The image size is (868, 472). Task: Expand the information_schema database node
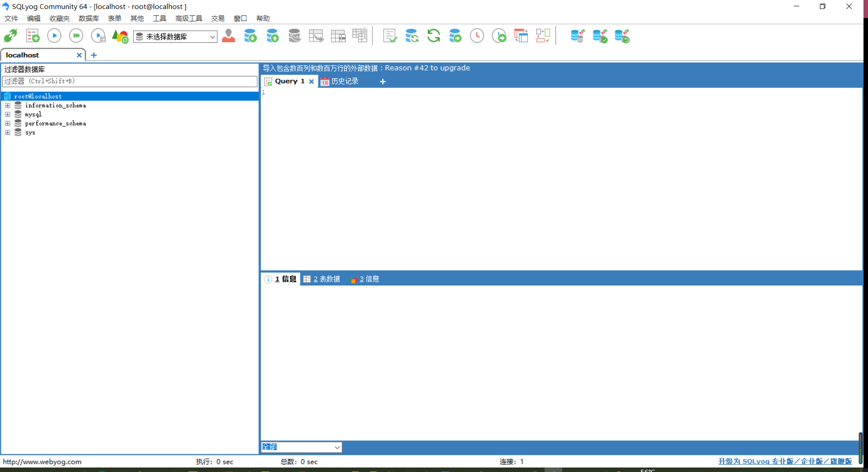click(x=7, y=105)
